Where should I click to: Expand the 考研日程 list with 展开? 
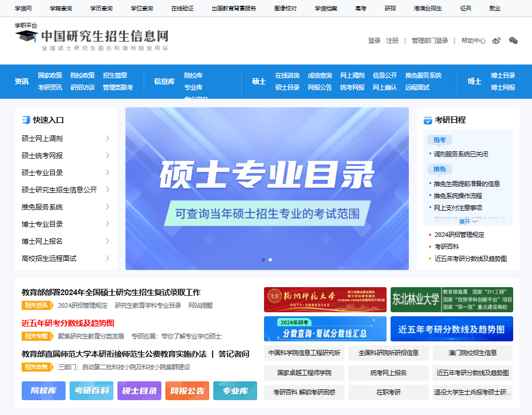[x=468, y=221]
